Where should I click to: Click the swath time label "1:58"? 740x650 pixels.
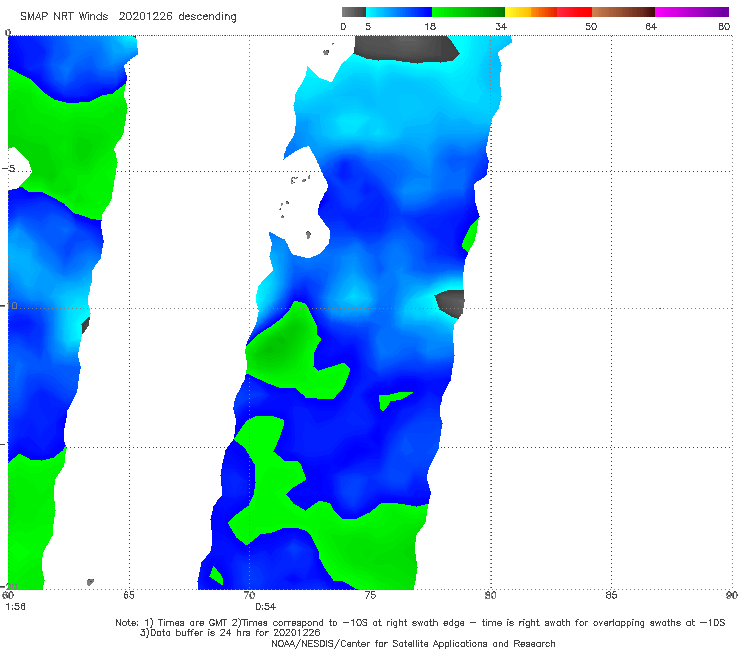click(x=15, y=607)
